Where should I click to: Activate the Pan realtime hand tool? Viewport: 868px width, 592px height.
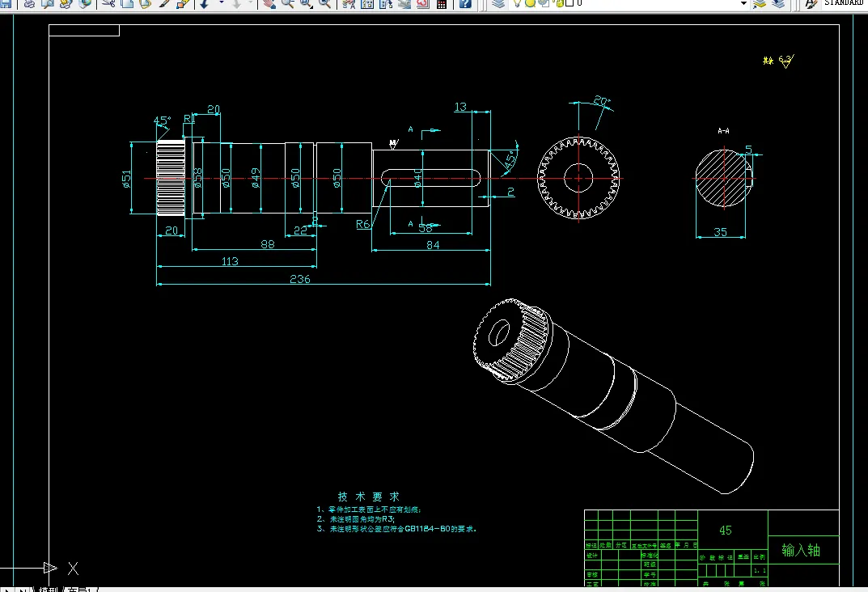coord(269,3)
